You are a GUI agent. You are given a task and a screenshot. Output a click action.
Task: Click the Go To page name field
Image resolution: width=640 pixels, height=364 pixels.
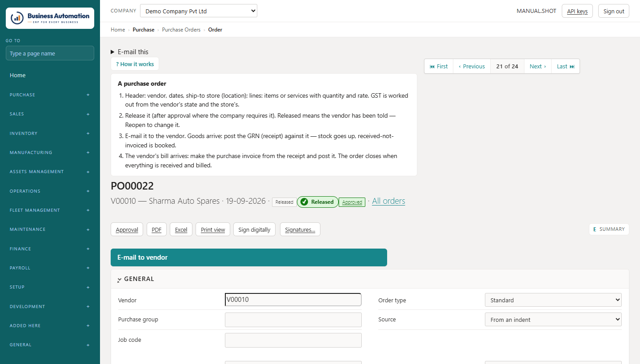[x=50, y=53]
